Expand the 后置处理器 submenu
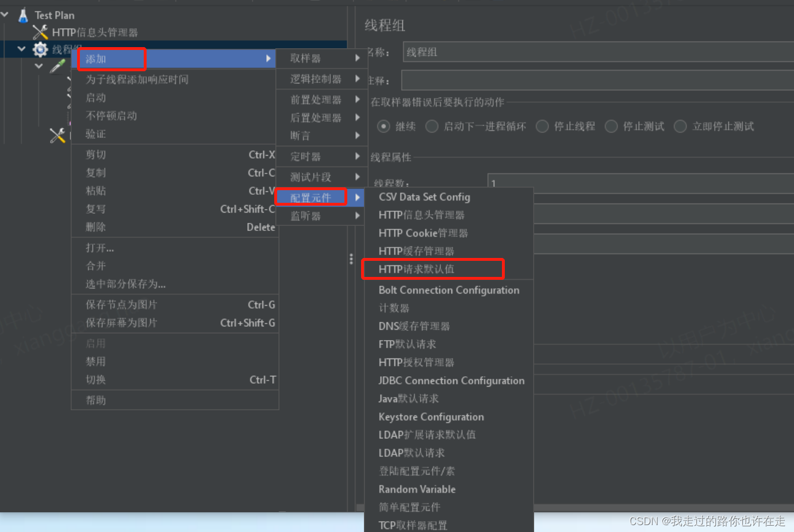The image size is (794, 532). 320,118
